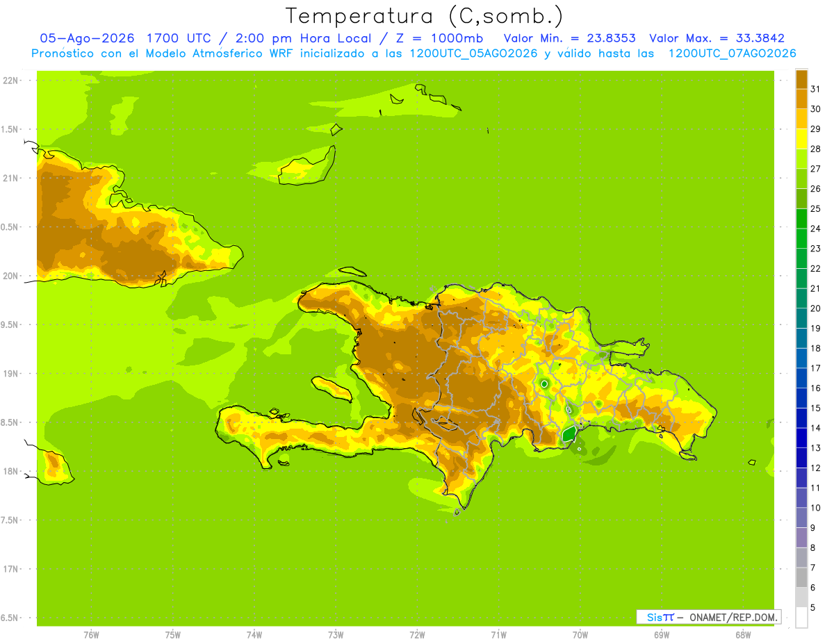Click legend value "28" on color scale
This screenshot has height=644, width=834.
tap(815, 149)
